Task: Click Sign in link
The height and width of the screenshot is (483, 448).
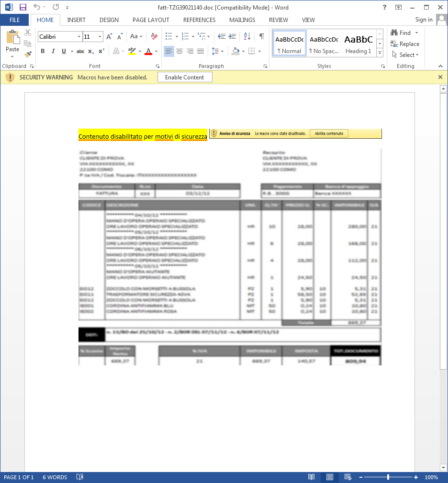Action: pyautogui.click(x=424, y=20)
